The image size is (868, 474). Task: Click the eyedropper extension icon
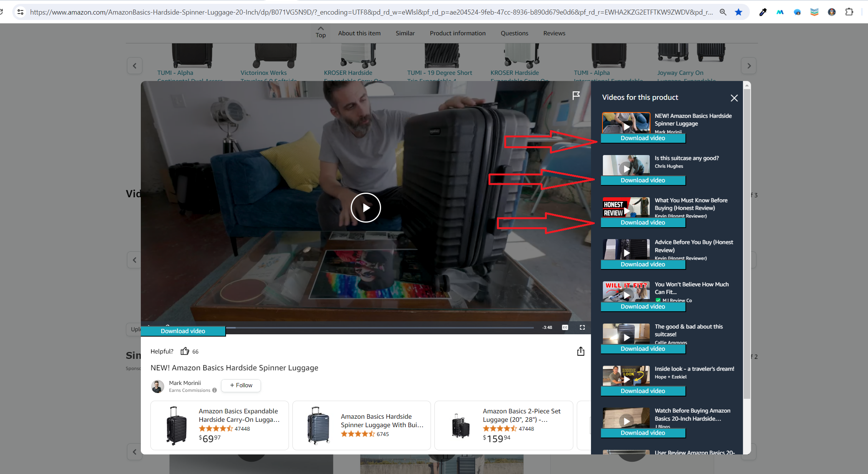[x=763, y=12]
